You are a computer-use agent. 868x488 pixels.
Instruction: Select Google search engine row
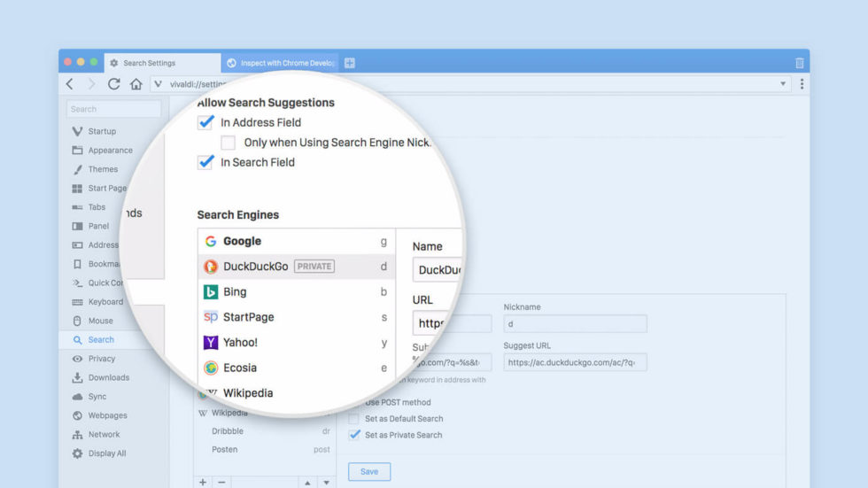(296, 241)
